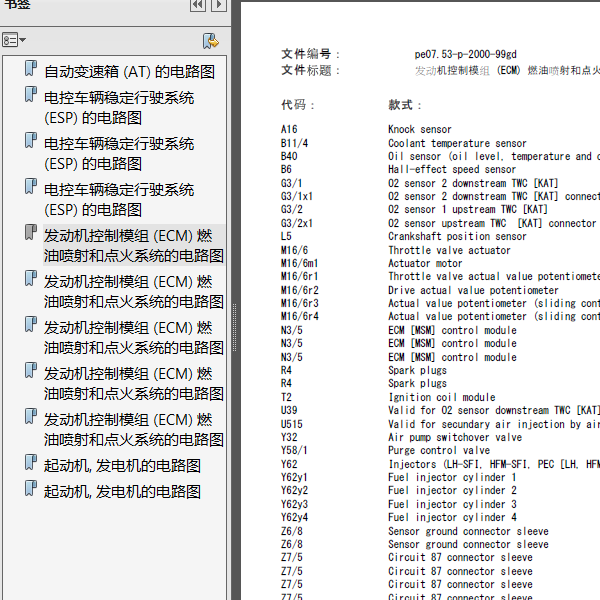Click the right-arrow expand button in the bookmarks header
The image size is (600, 600).
[x=220, y=6]
